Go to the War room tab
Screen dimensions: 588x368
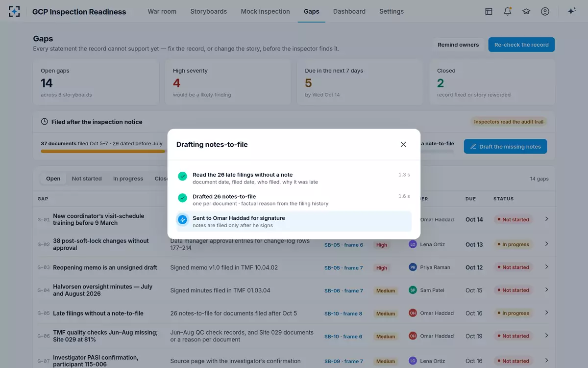[x=162, y=11]
